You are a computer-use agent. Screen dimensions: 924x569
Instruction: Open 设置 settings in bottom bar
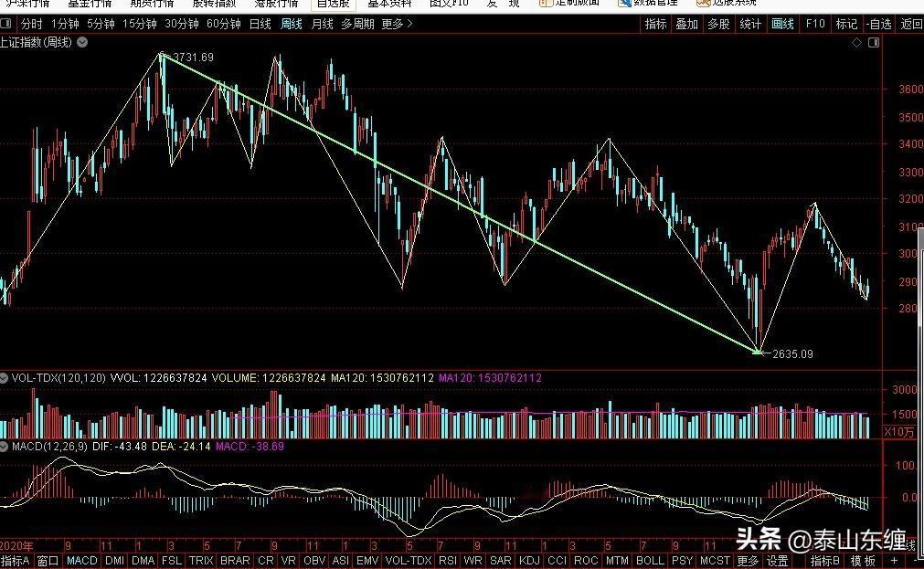click(x=777, y=561)
